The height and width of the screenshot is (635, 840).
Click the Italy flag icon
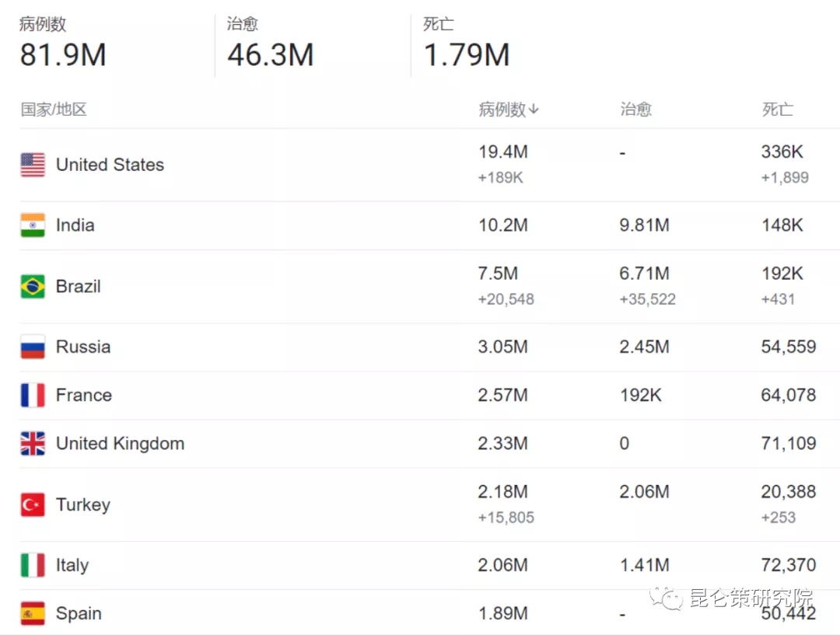click(x=33, y=565)
